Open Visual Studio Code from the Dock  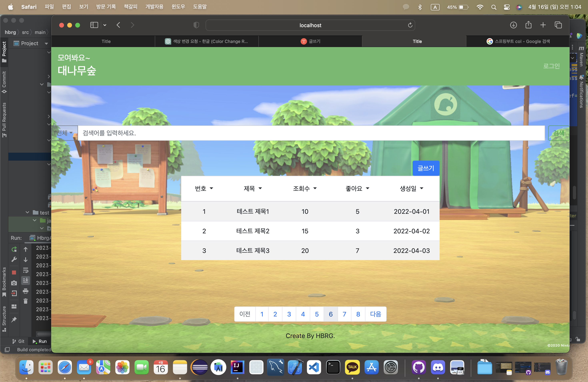pos(314,367)
